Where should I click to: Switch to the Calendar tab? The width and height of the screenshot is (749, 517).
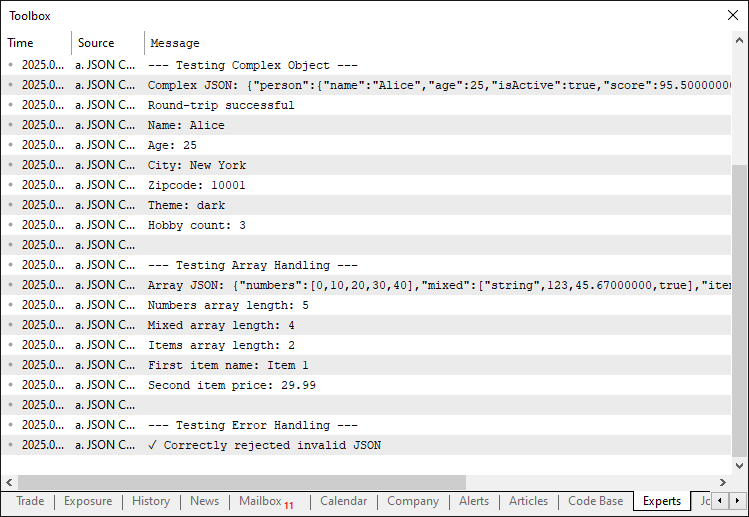pyautogui.click(x=343, y=501)
